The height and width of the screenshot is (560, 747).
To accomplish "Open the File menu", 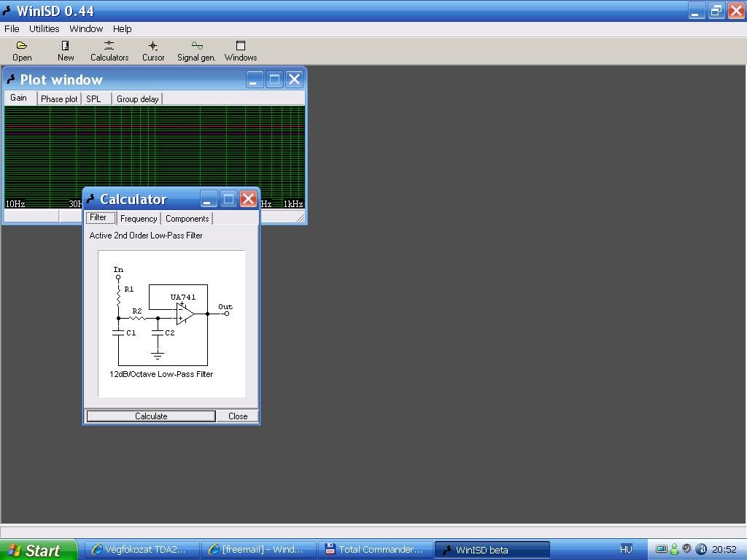I will [12, 29].
